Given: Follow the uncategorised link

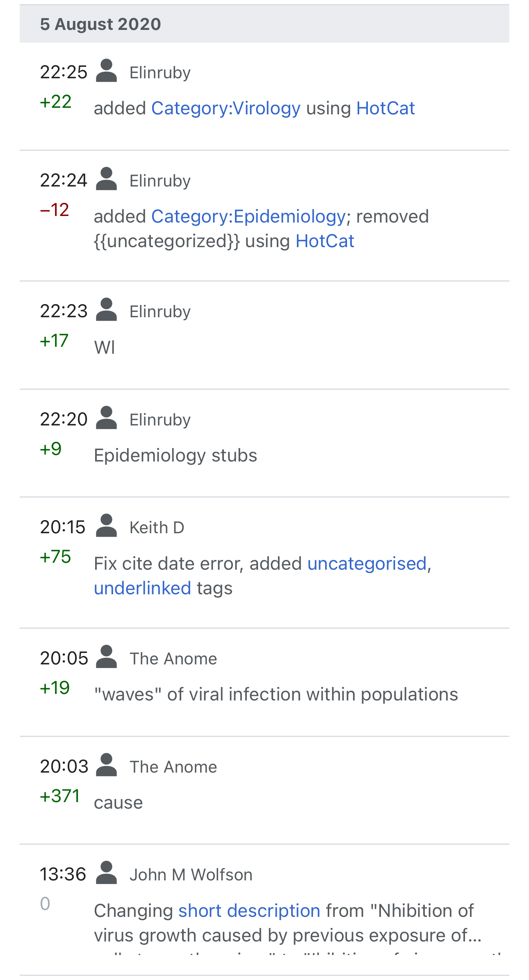Looking at the screenshot, I should [367, 564].
